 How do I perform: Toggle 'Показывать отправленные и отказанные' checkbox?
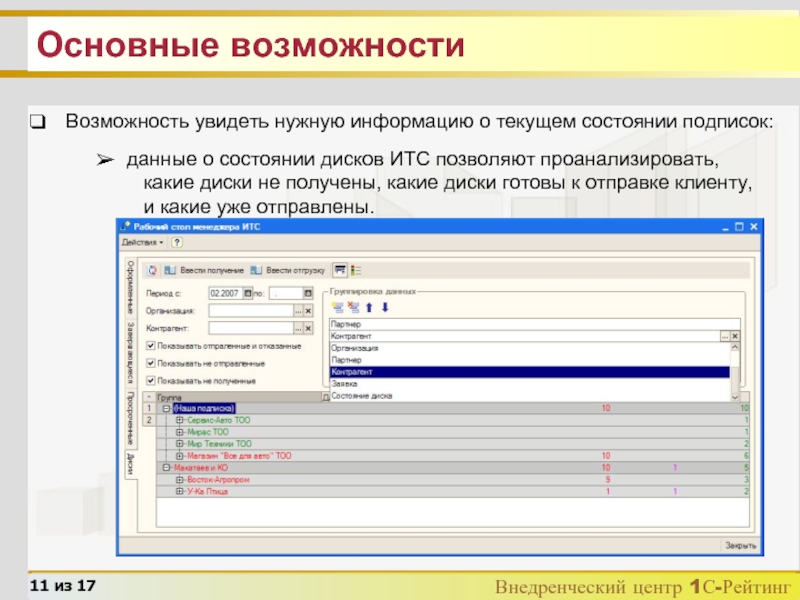click(150, 346)
